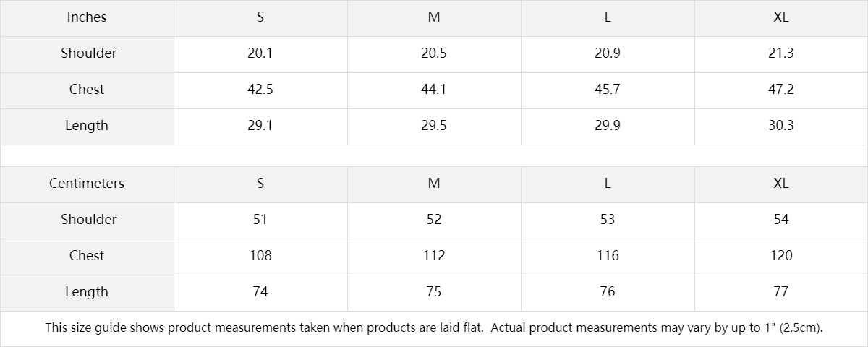
Task: Click the size guide disclaimer note text
Action: pyautogui.click(x=434, y=328)
